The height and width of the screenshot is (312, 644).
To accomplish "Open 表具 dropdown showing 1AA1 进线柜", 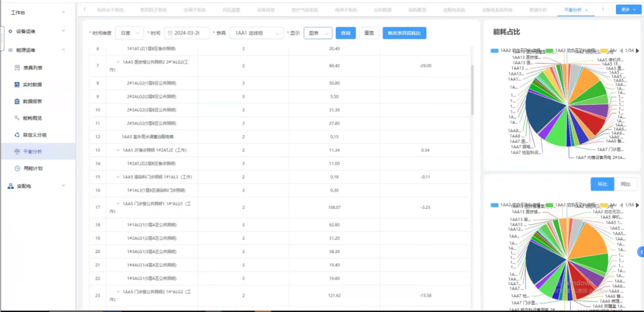I will (256, 33).
